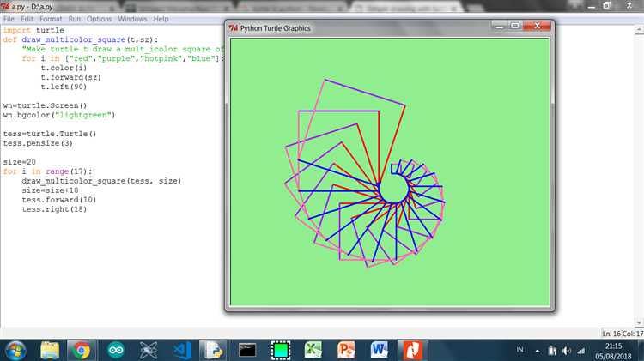Click the editor scrollbar down arrow
Image resolution: width=644 pixels, height=361 pixels.
click(639, 323)
